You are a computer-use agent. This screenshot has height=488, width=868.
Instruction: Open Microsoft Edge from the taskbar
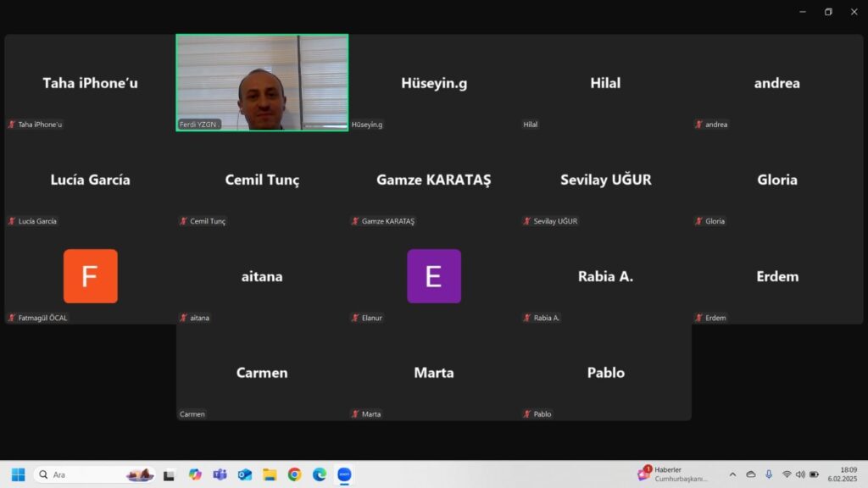(x=319, y=474)
